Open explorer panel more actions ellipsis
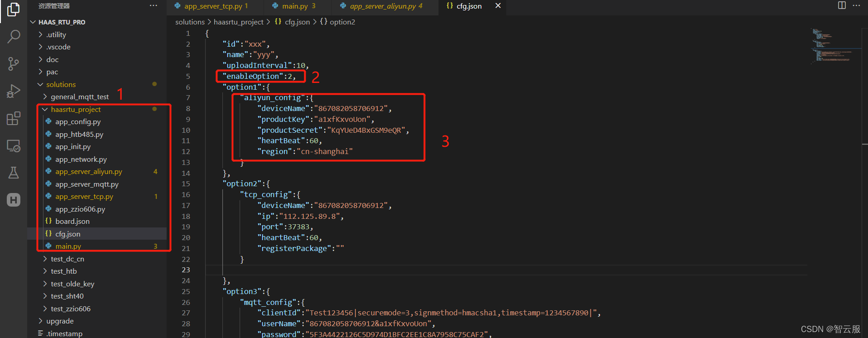Screen dimensions: 868x338 (153, 6)
